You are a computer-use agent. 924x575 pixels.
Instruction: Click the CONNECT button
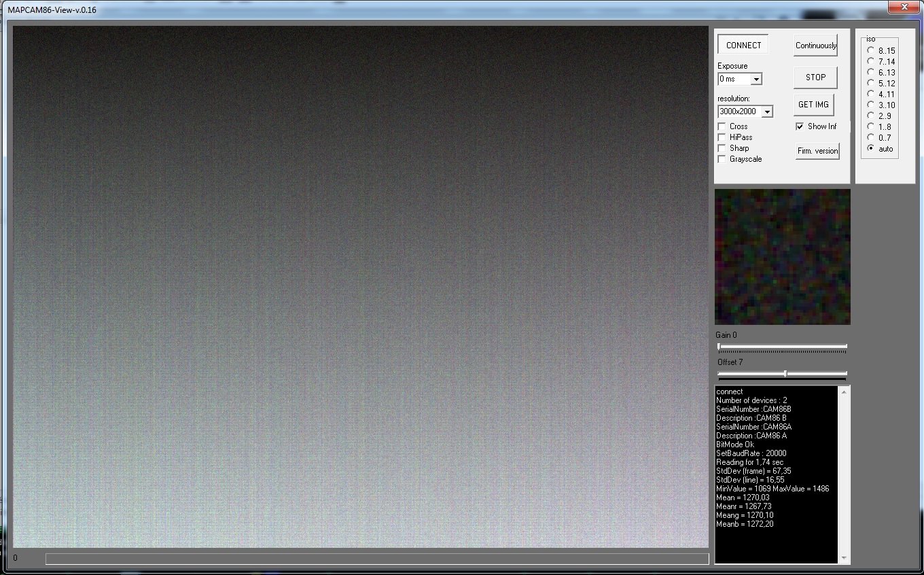[x=743, y=45]
